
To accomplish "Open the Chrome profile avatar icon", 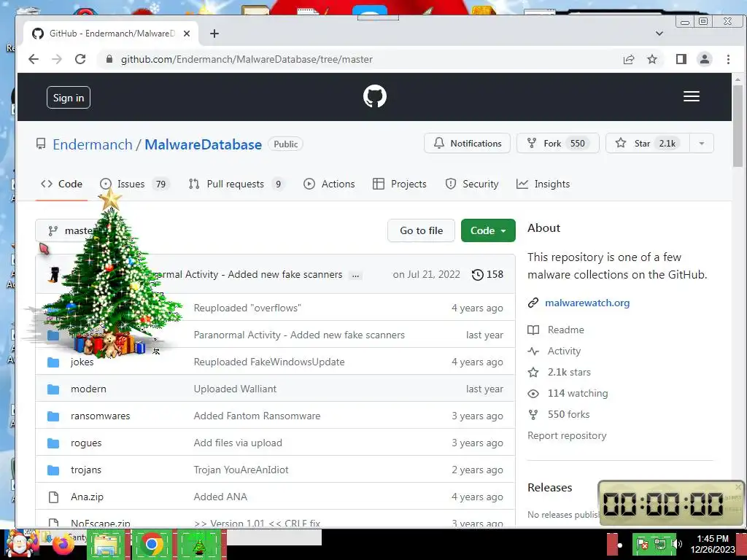I will [705, 59].
